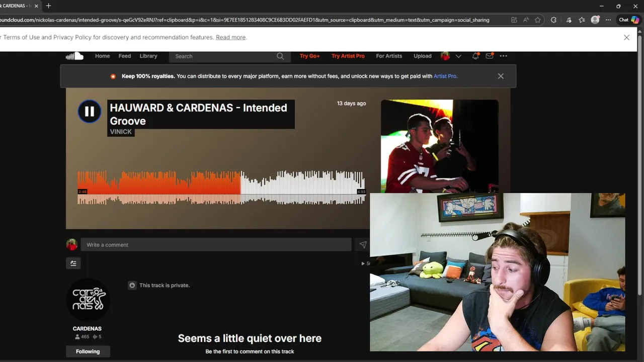Open the Favorites list icon
The height and width of the screenshot is (362, 644).
click(x=582, y=20)
